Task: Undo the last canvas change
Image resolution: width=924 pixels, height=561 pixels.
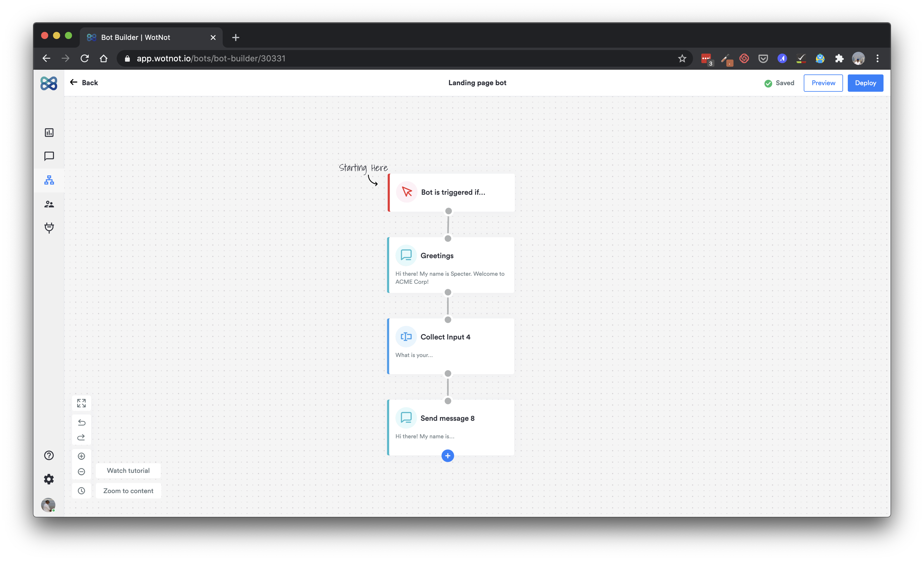Action: [x=81, y=423]
